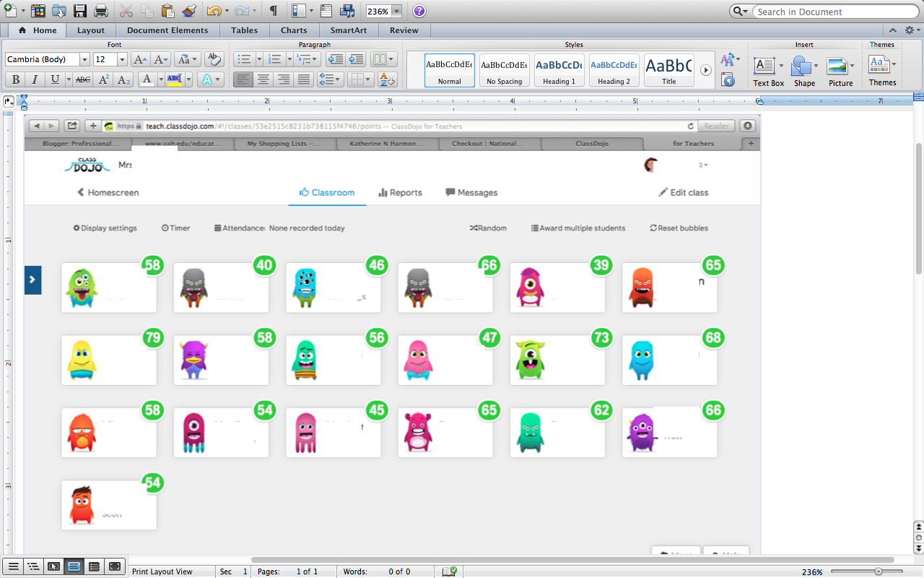Click the Save floppy disk icon

pos(80,12)
